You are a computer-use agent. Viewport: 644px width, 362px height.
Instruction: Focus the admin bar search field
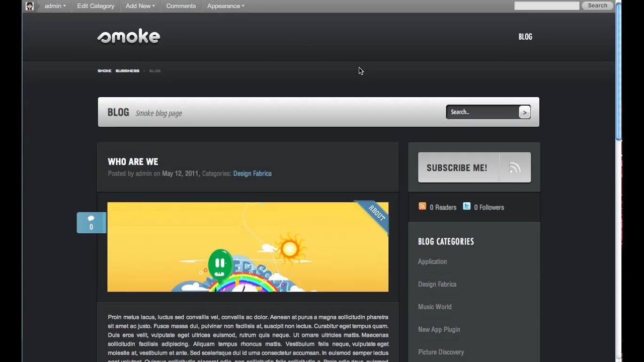546,6
